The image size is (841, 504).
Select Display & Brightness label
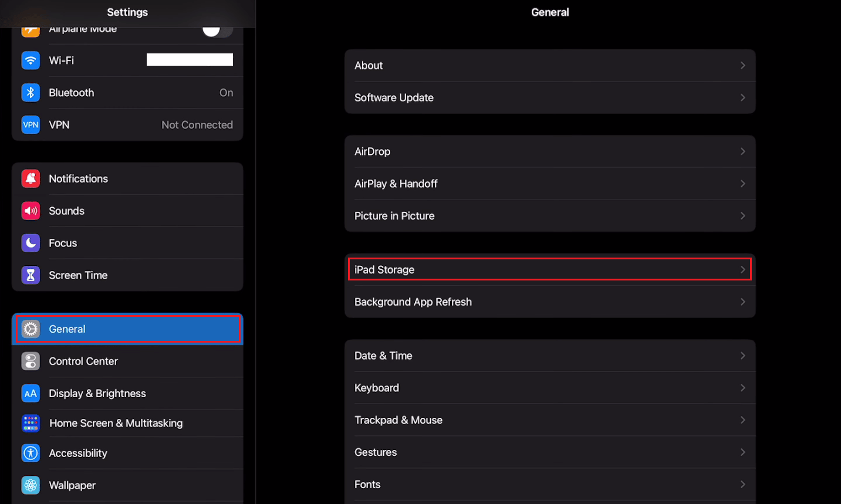tap(97, 394)
